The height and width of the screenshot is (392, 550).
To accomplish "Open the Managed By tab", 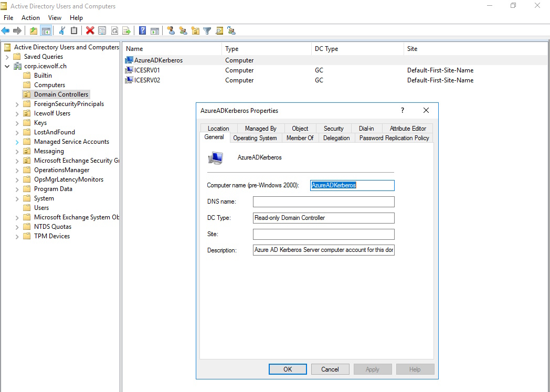I will tap(261, 129).
